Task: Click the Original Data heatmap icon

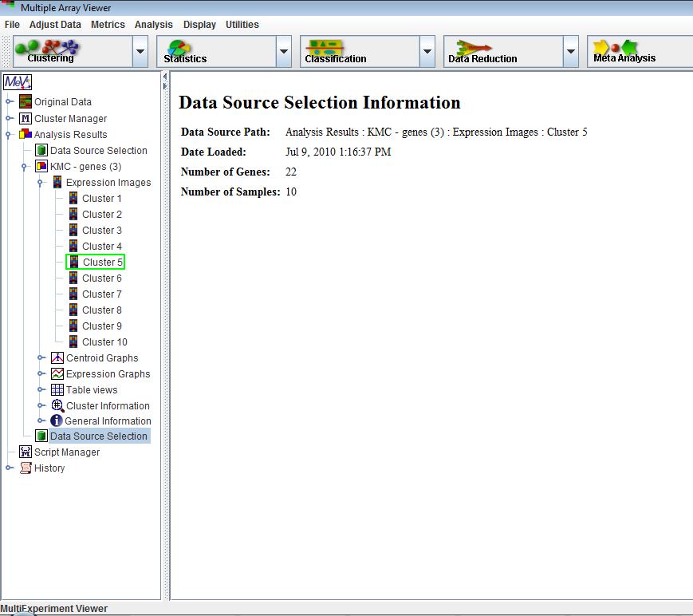Action: click(x=26, y=102)
